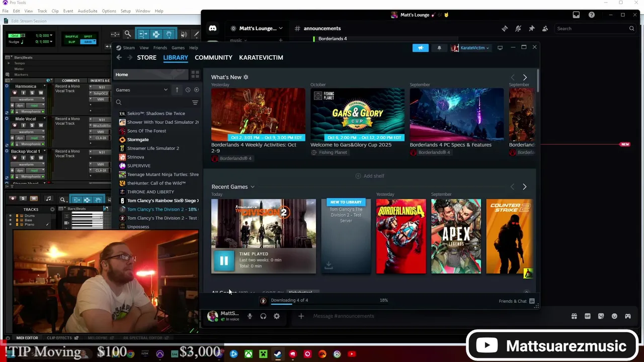Image resolution: width=644 pixels, height=362 pixels.
Task: Enable SHUFFLE edit mode in Pro Tools
Action: pyautogui.click(x=72, y=37)
